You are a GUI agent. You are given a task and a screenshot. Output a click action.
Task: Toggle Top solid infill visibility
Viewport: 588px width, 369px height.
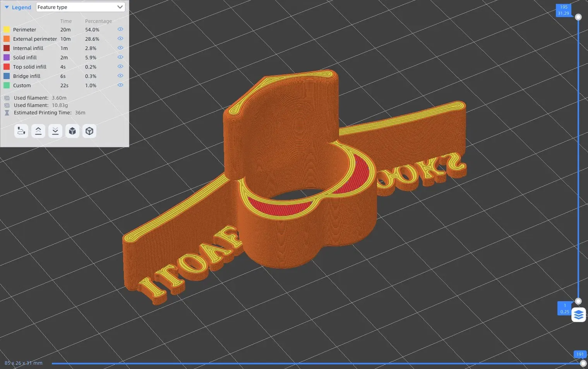click(120, 66)
